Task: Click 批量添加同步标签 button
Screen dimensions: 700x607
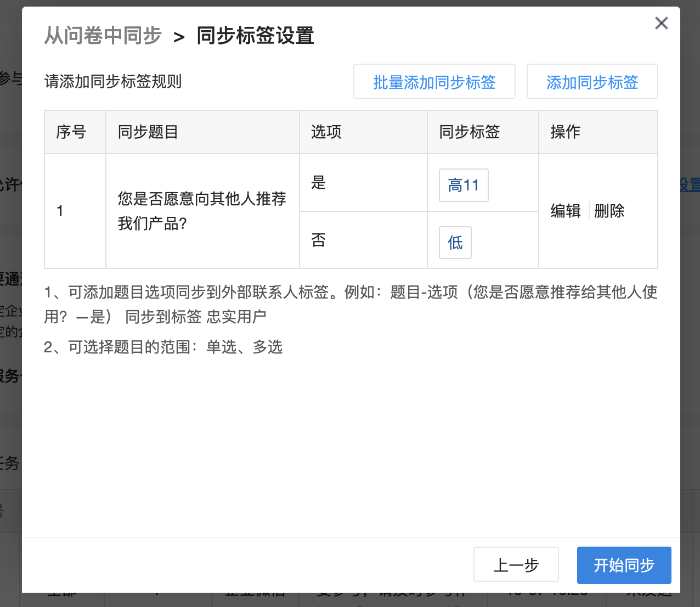Action: tap(434, 82)
